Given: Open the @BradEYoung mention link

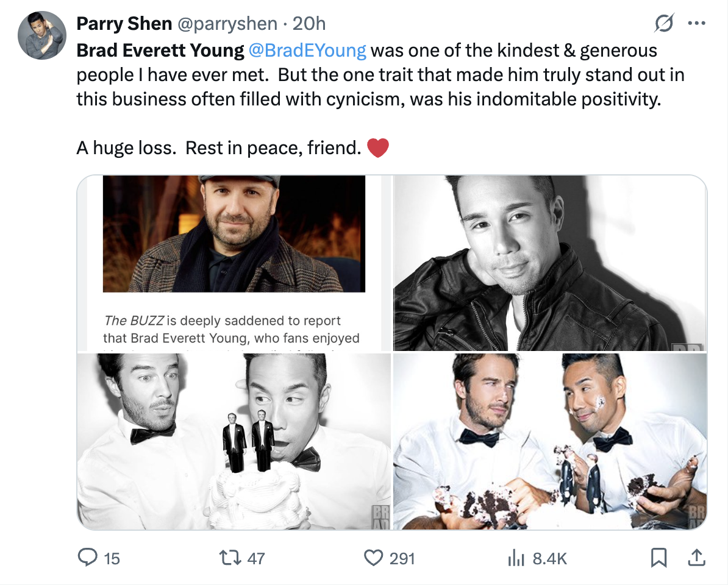Looking at the screenshot, I should [x=307, y=50].
